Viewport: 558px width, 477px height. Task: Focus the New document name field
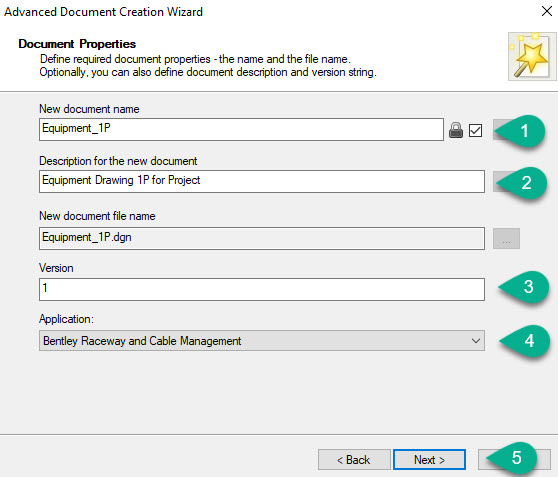coord(241,130)
